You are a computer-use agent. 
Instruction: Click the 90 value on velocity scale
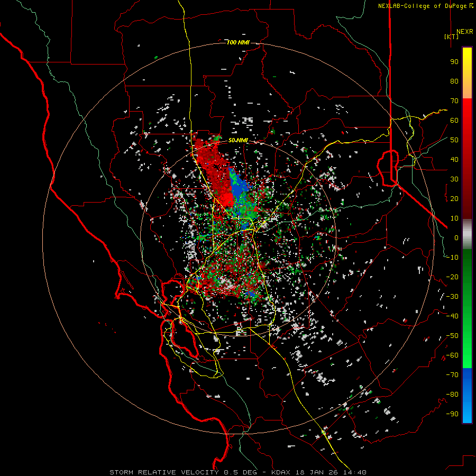click(454, 62)
